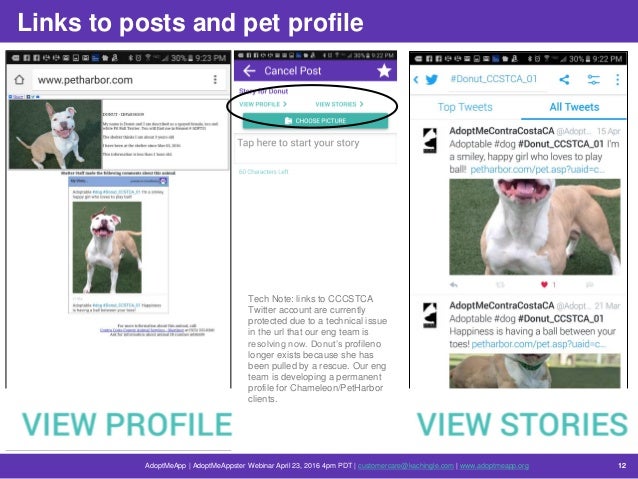Tap the reply arrow under 15 Apr tweet

click(454, 285)
